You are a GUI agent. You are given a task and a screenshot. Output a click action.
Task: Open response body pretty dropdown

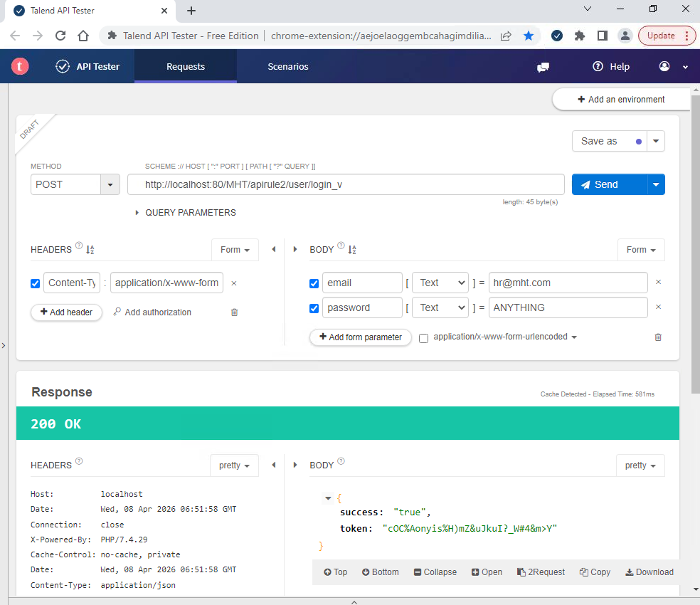tap(640, 465)
